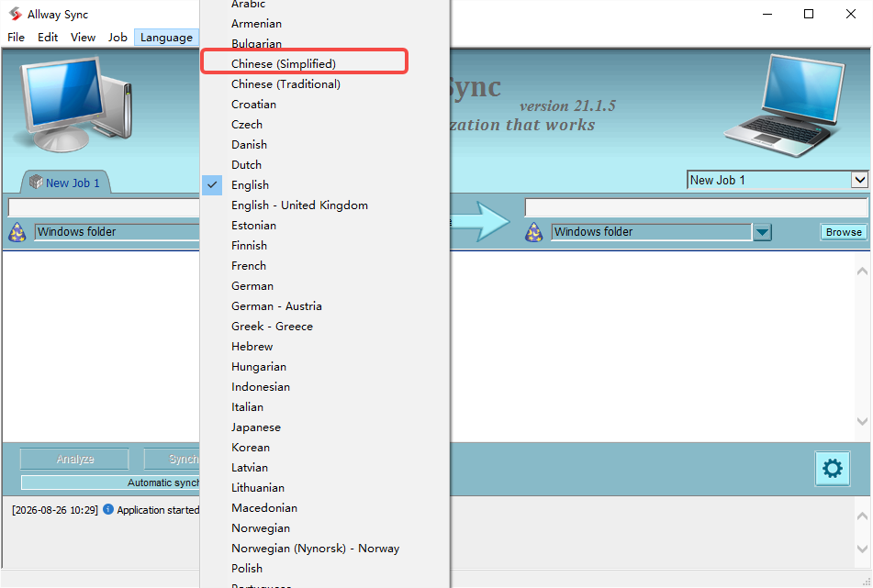Click the version 21.1.5 text

[567, 105]
